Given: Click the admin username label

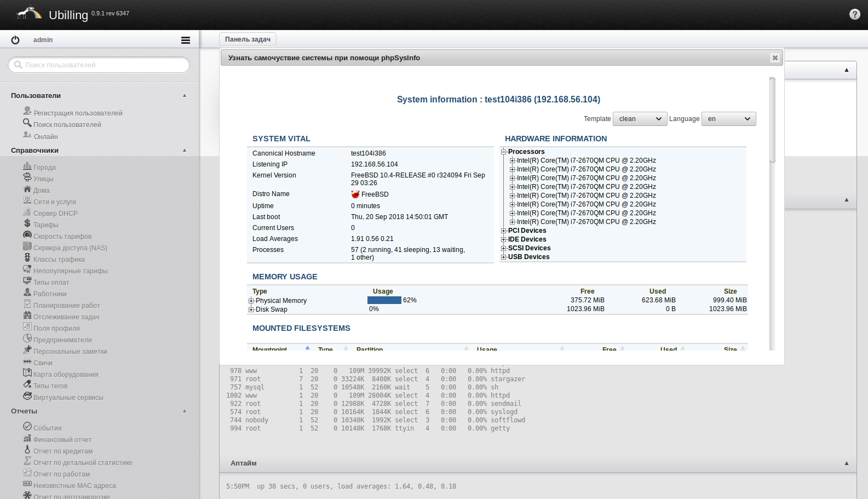Looking at the screenshot, I should pyautogui.click(x=43, y=40).
